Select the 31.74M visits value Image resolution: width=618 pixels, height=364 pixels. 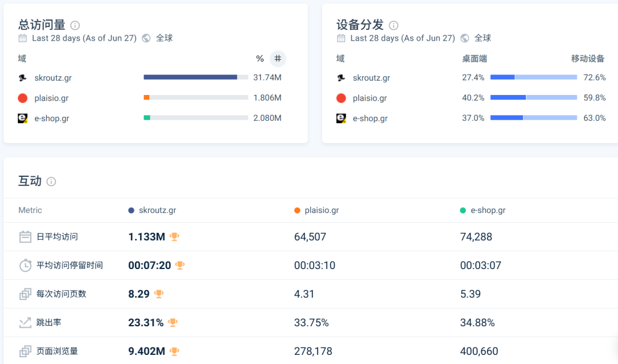tap(267, 77)
